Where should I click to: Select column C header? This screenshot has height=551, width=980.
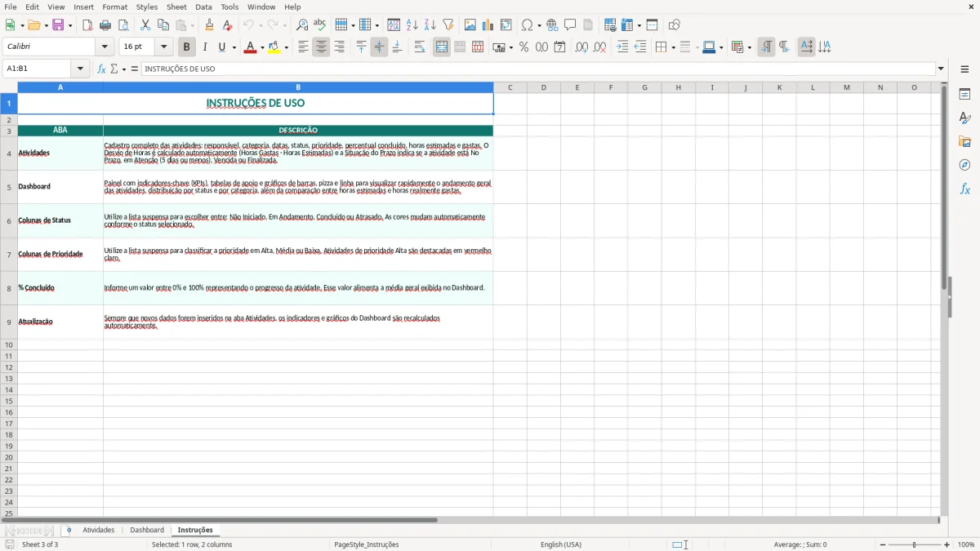coord(510,87)
